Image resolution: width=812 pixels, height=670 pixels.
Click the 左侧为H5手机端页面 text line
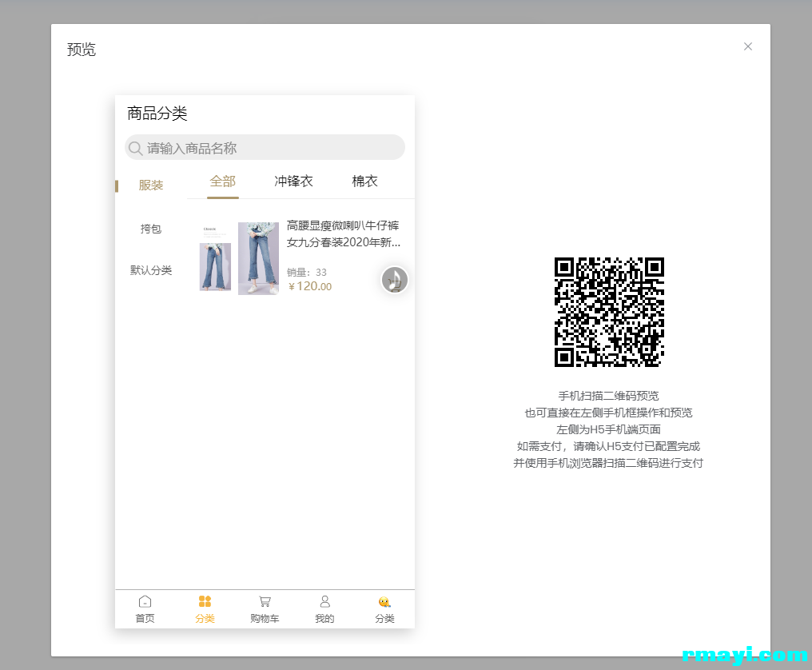coord(608,429)
